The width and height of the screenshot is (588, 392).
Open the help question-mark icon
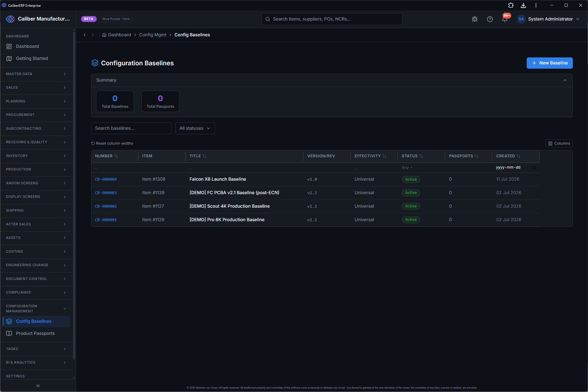click(x=490, y=19)
